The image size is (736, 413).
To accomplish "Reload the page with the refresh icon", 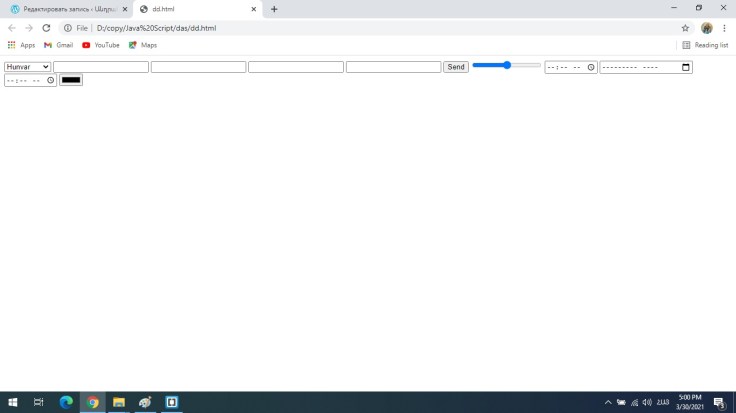I will click(46, 28).
